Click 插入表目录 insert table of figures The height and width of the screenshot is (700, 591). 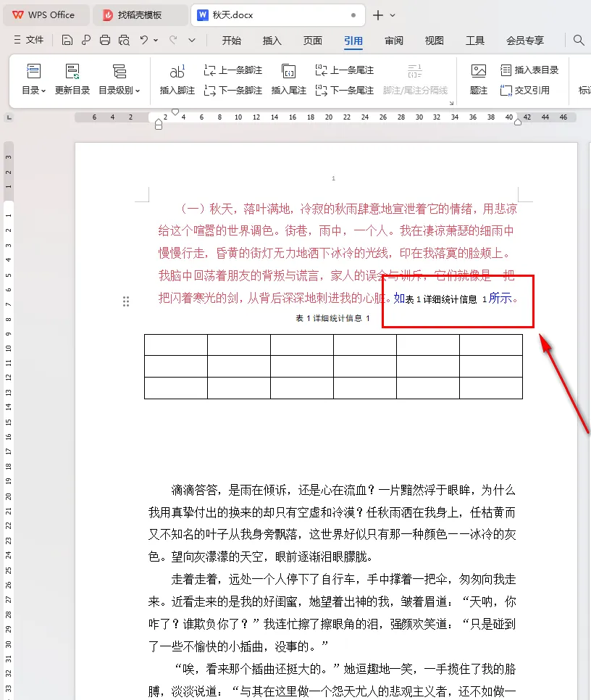(x=529, y=70)
